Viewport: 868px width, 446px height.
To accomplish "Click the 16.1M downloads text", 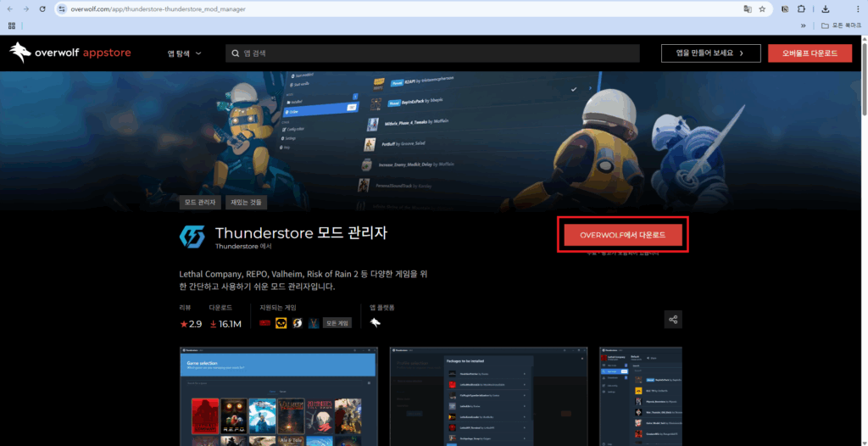I will click(230, 324).
